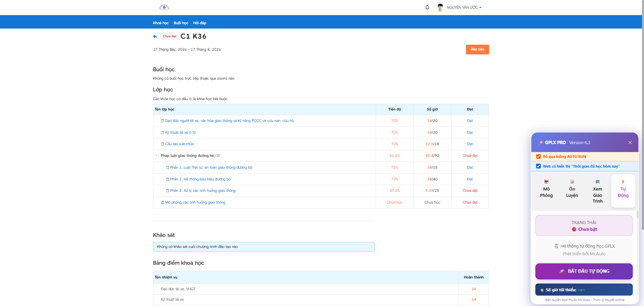The width and height of the screenshot is (644, 306).
Task: Open Phần 2. Hệ thống báo hiệu link
Action: click(200, 179)
